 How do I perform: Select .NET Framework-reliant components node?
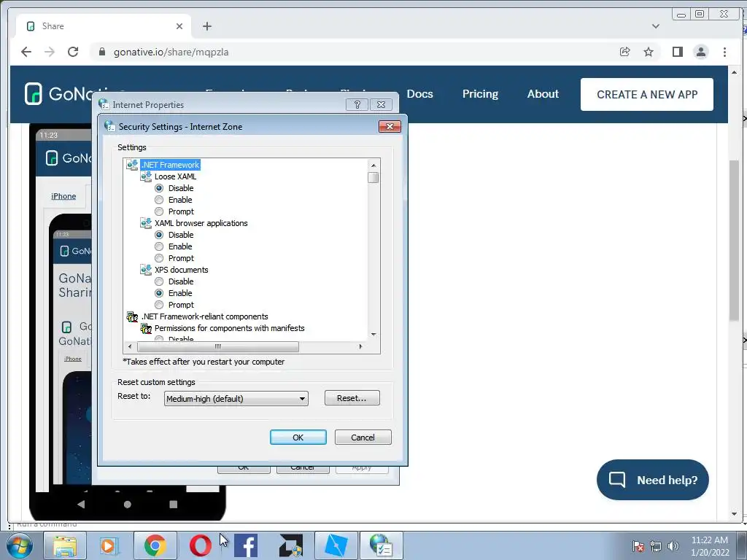[x=205, y=316]
